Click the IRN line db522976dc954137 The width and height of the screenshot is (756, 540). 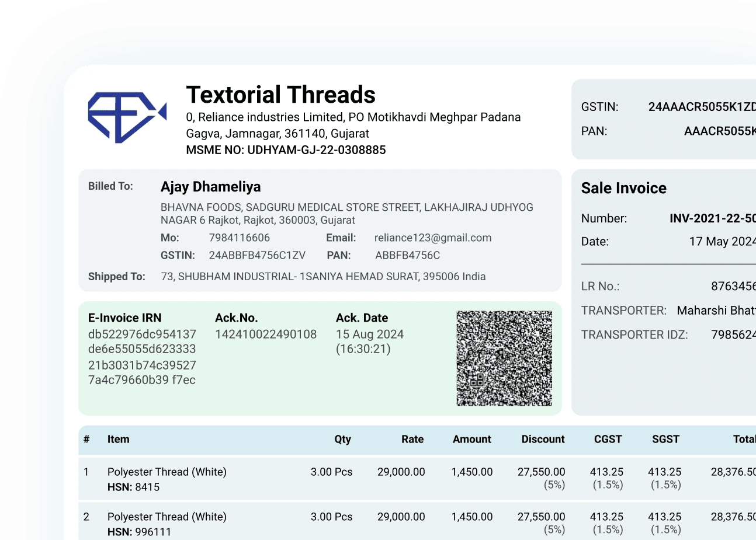pyautogui.click(x=142, y=335)
